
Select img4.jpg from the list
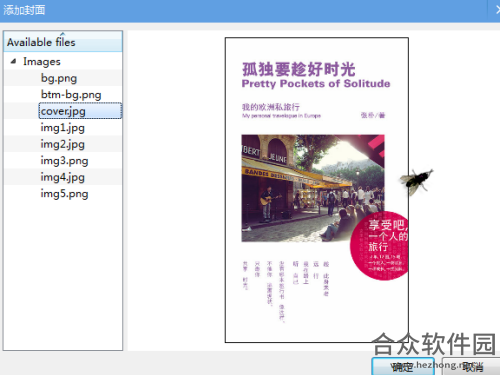coord(62,177)
